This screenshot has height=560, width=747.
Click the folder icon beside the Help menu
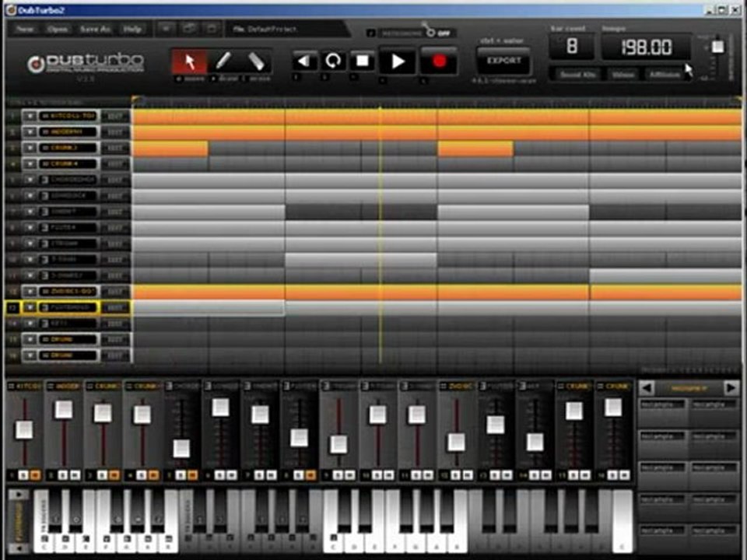(189, 29)
